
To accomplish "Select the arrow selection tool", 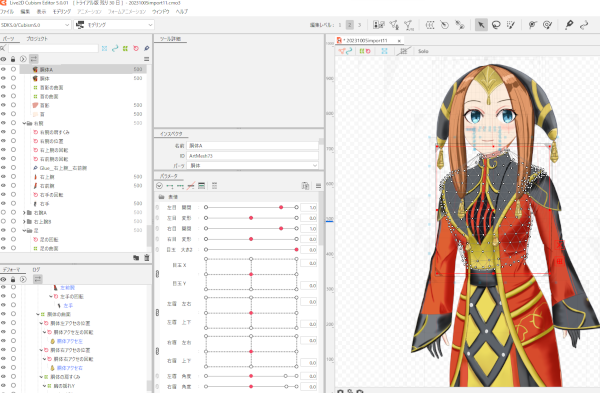I will pos(481,25).
